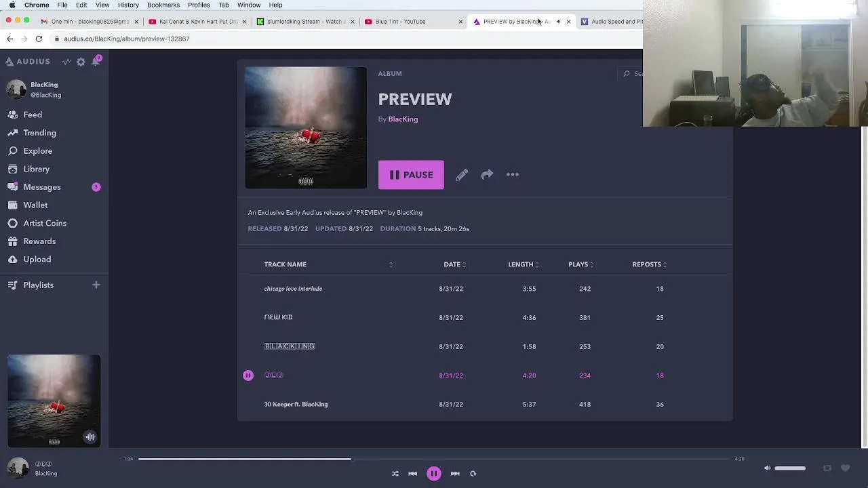Open the Audius dashboard pulse icon
Image resolution: width=868 pixels, height=488 pixels.
(x=66, y=62)
